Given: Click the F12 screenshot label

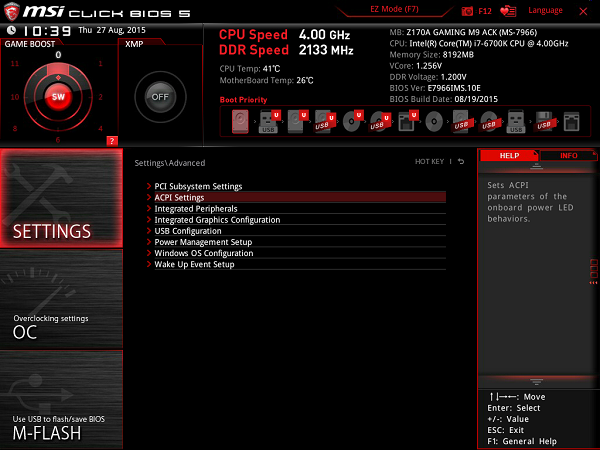Looking at the screenshot, I should pyautogui.click(x=485, y=11).
